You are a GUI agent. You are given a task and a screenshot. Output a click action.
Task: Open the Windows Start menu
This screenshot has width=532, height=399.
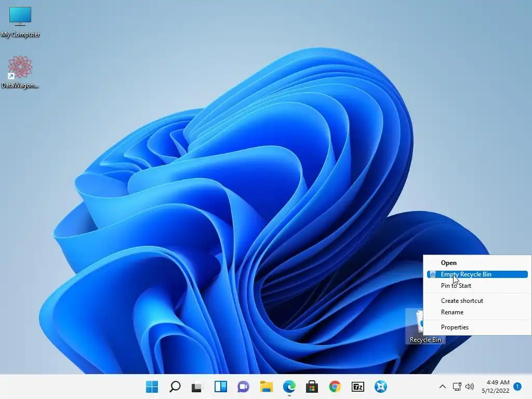tap(152, 387)
